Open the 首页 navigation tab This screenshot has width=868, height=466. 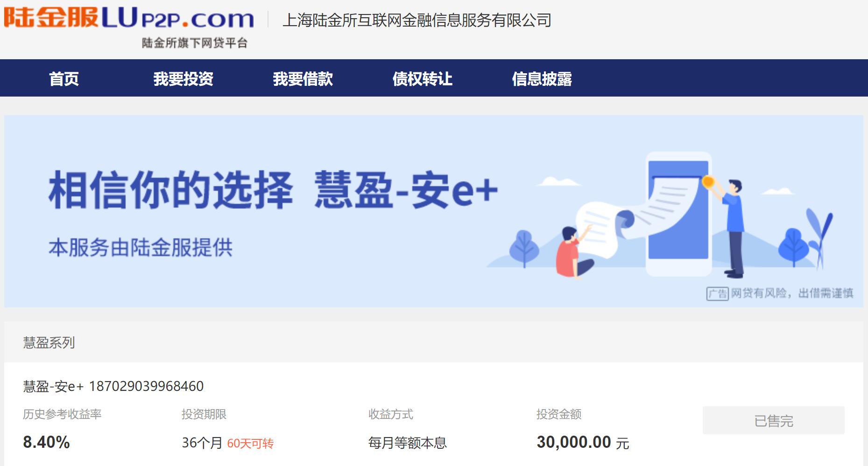(x=64, y=79)
